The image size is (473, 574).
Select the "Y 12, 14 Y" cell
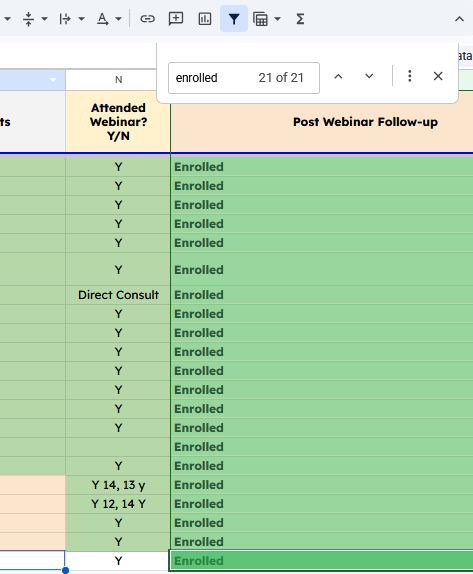(118, 504)
